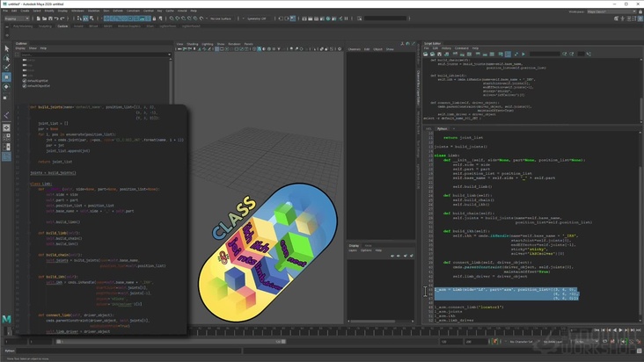
Task: Select the arrow Select tool in toolbox
Action: pyautogui.click(x=7, y=49)
